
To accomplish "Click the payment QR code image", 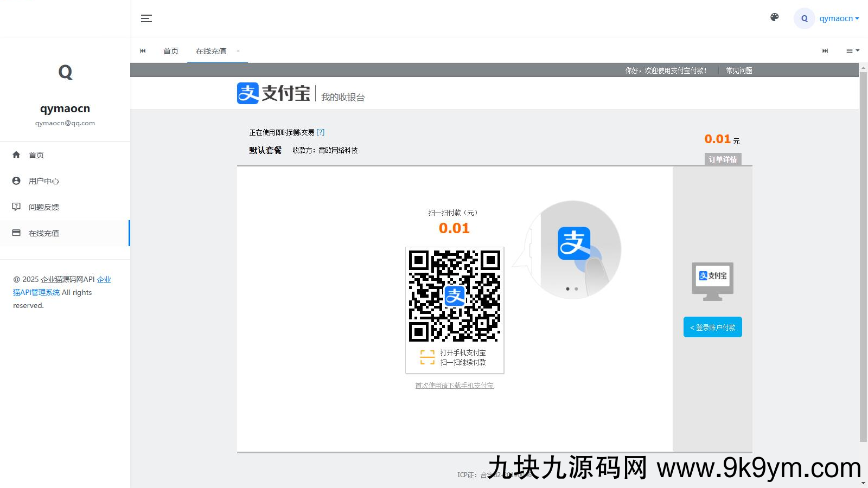I will [455, 296].
